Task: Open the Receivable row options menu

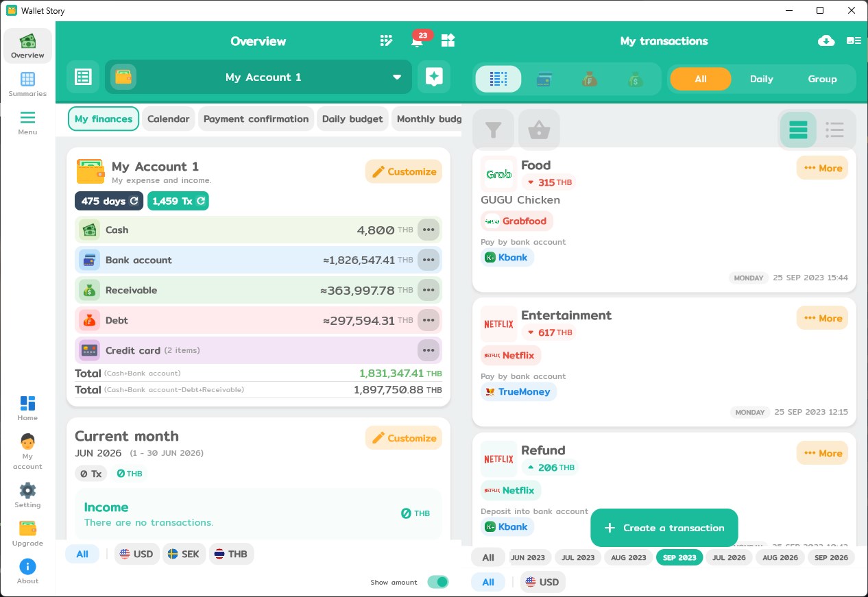Action: coord(429,290)
